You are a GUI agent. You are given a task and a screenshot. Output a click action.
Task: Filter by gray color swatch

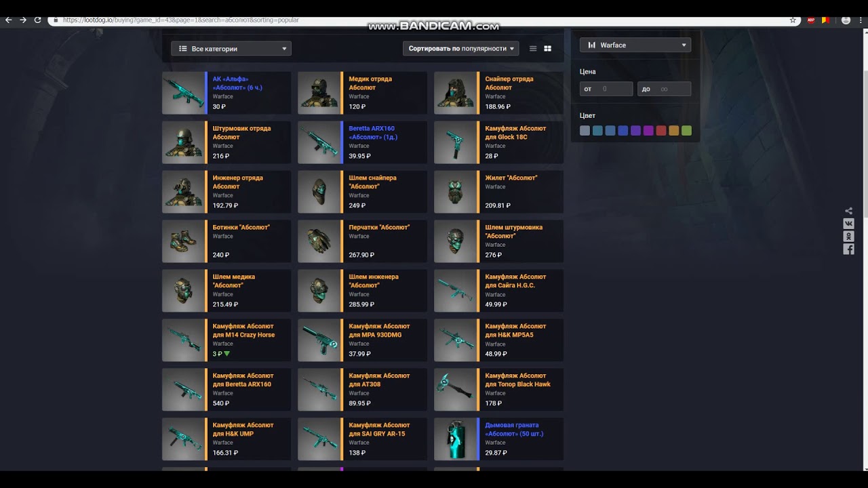click(585, 131)
